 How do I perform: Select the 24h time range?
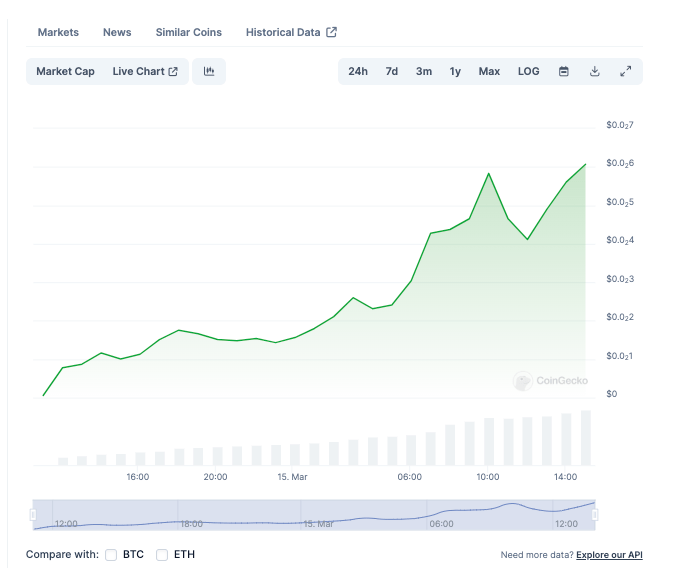358,71
